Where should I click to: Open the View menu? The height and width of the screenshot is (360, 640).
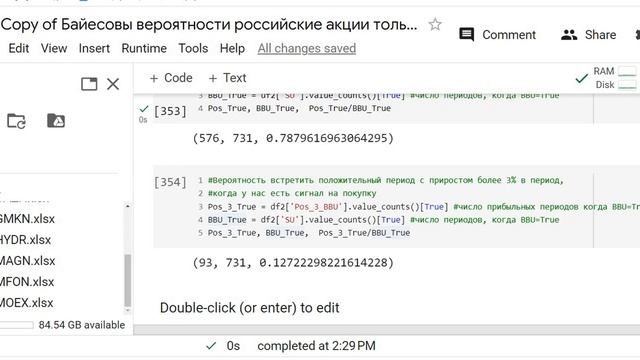pyautogui.click(x=54, y=48)
